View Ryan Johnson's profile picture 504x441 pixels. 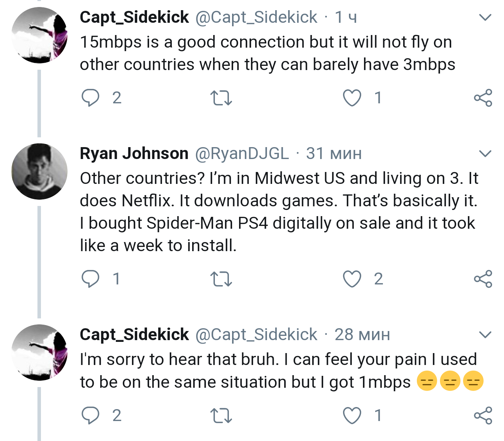(x=40, y=171)
